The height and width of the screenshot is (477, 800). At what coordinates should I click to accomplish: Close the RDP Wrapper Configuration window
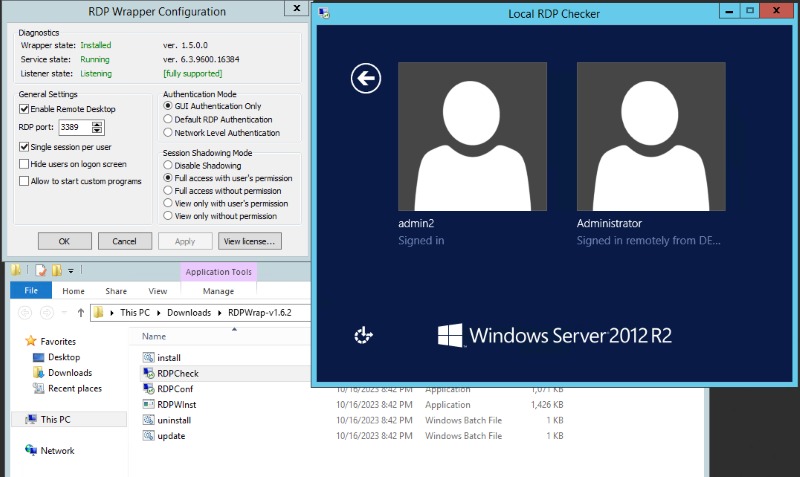(x=296, y=8)
